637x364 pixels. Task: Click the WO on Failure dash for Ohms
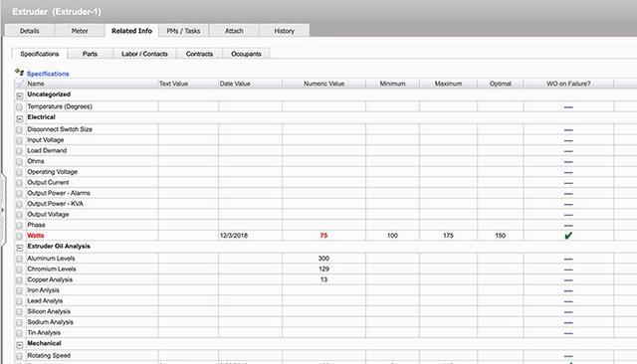coord(568,162)
